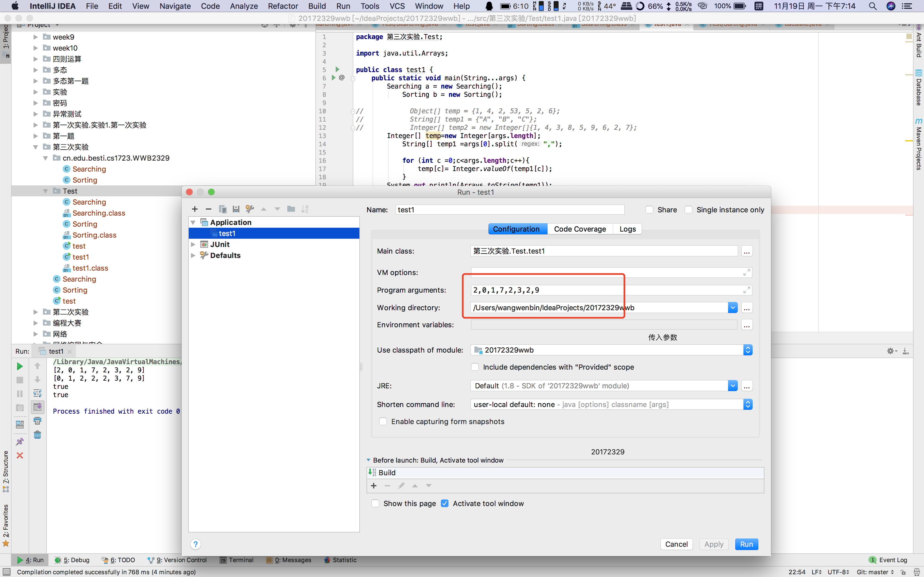Screen dimensions: 924x577
Task: Enable the Share checkbox
Action: (649, 210)
